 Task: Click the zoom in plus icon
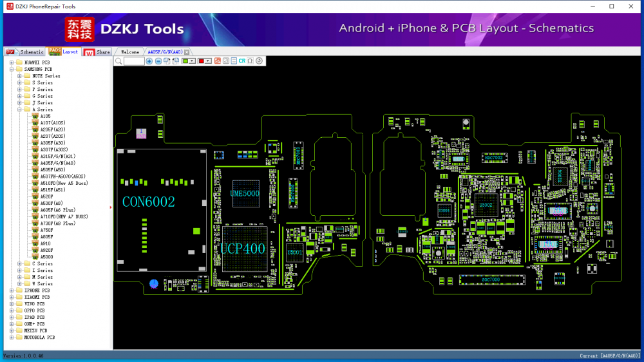tap(149, 61)
